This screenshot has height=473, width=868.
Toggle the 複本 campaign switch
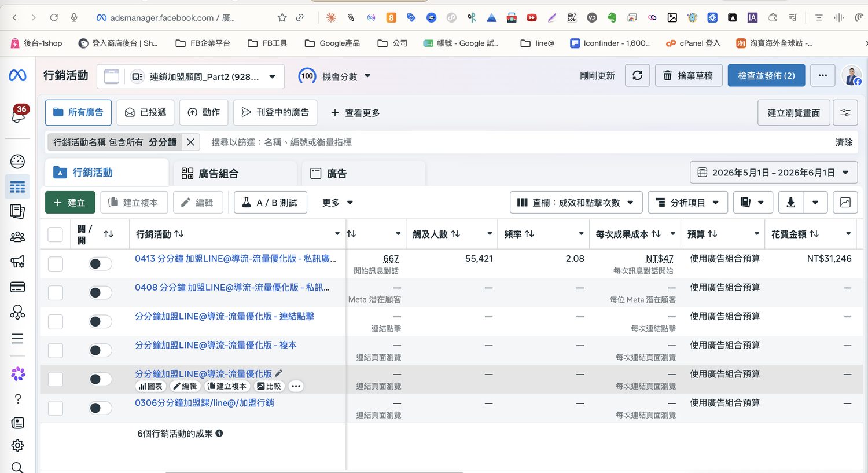(100, 350)
